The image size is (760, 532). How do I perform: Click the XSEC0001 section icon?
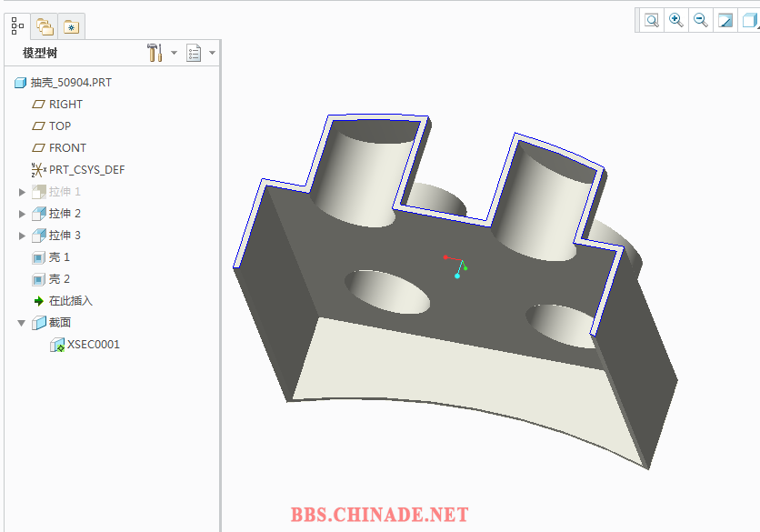coord(57,345)
